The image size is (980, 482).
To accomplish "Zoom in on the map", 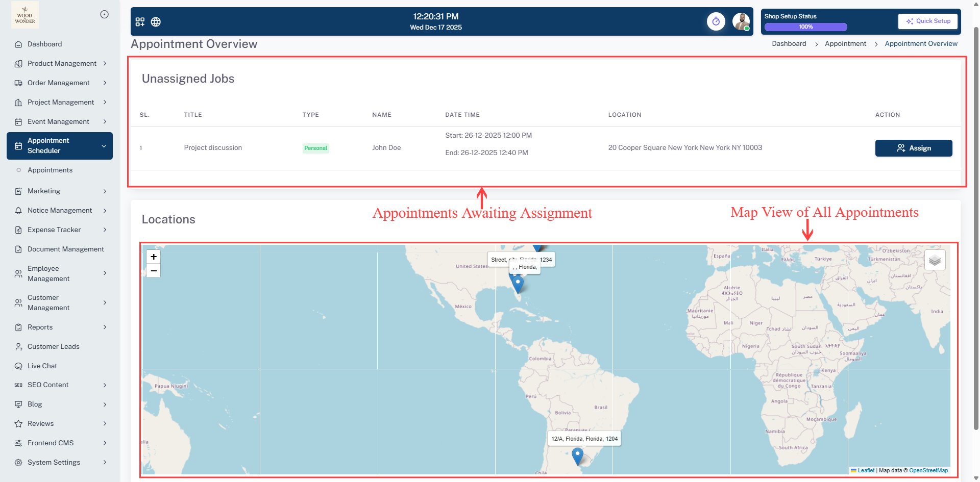I will (154, 257).
